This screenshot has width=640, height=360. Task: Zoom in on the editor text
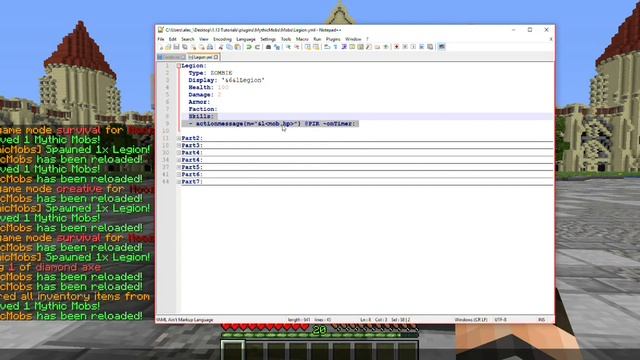(x=289, y=47)
